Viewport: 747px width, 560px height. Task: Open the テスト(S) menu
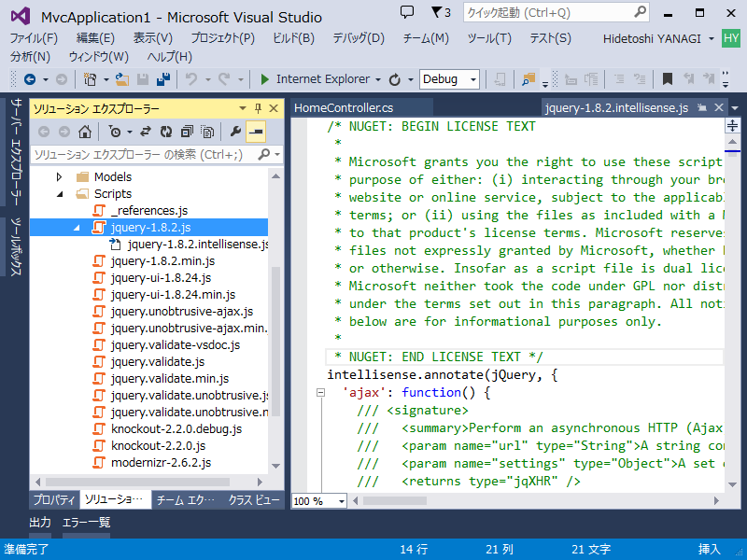550,38
